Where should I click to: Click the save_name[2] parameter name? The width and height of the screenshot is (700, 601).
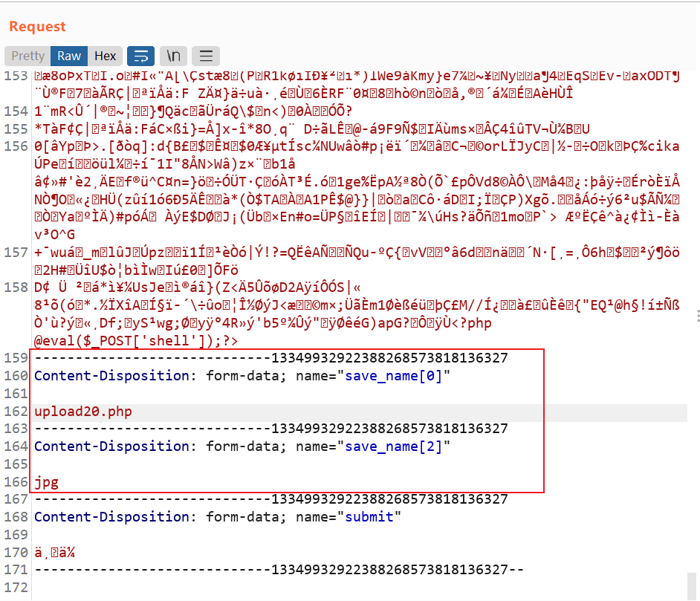click(393, 446)
